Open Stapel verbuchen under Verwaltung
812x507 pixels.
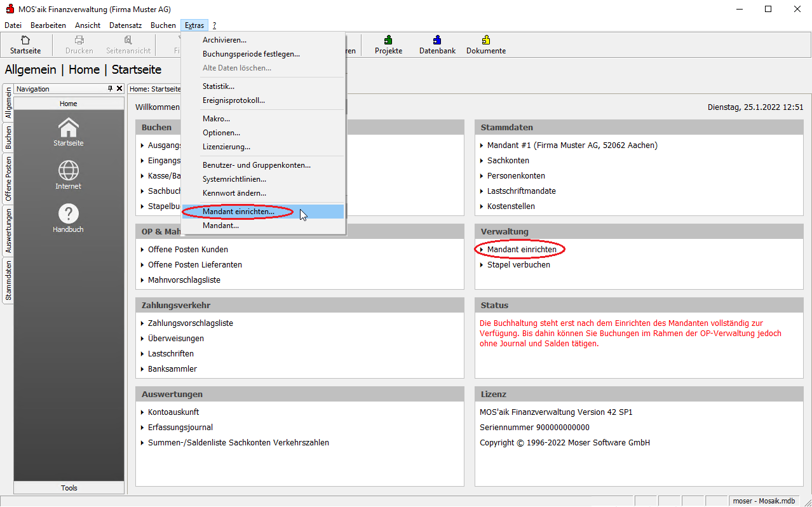(x=518, y=265)
